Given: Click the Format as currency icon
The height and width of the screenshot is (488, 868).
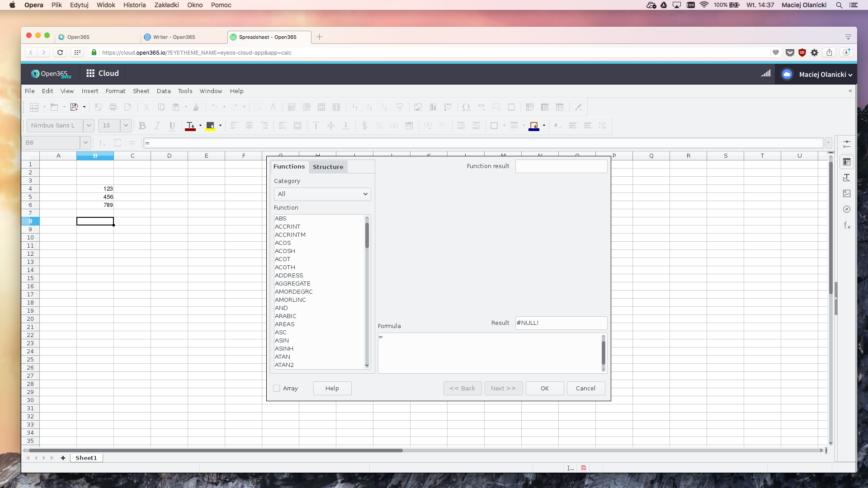Looking at the screenshot, I should [364, 126].
